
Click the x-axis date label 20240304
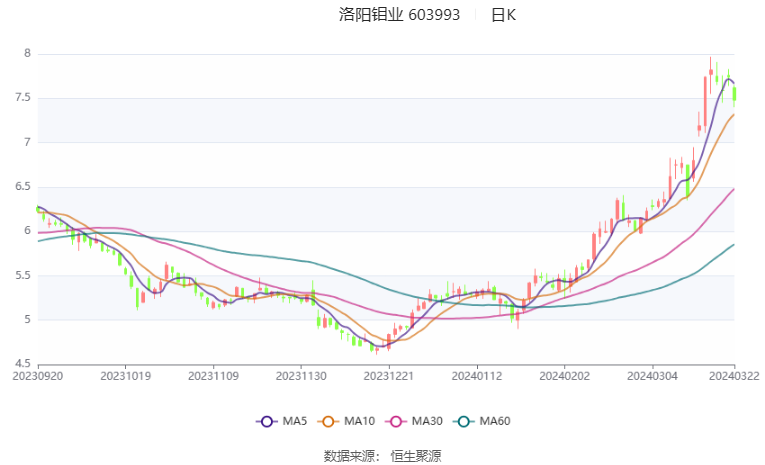point(652,376)
